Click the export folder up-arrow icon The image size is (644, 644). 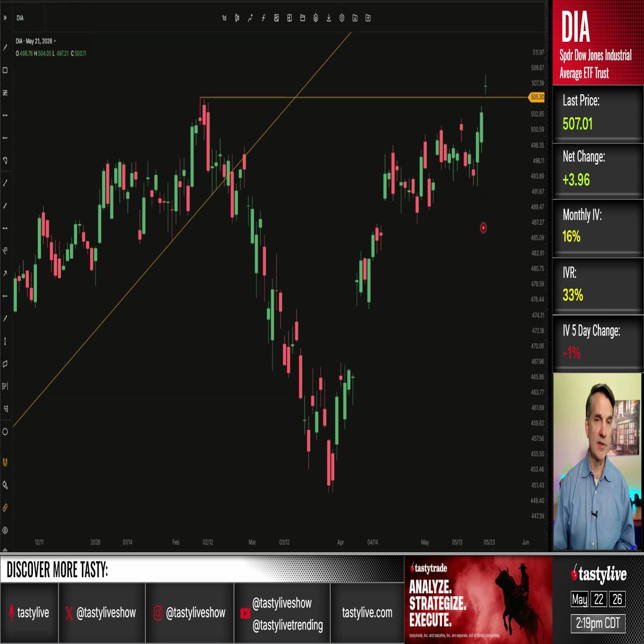pyautogui.click(x=368, y=18)
